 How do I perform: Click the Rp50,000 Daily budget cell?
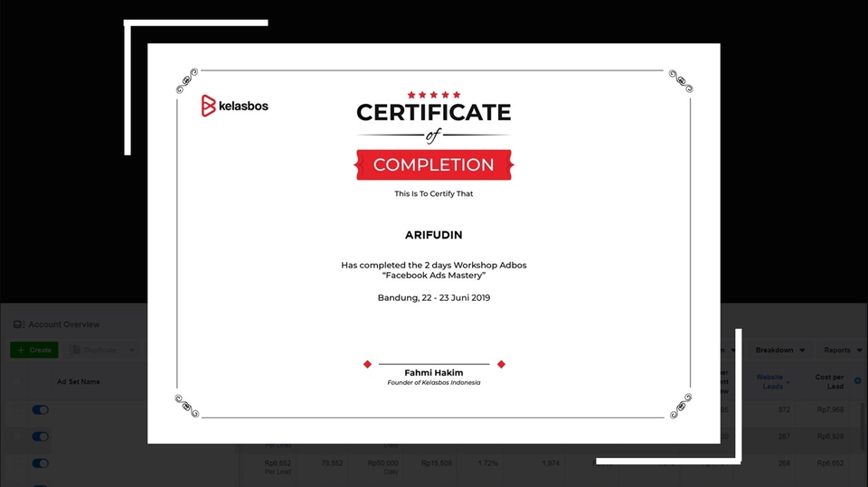coord(383,466)
